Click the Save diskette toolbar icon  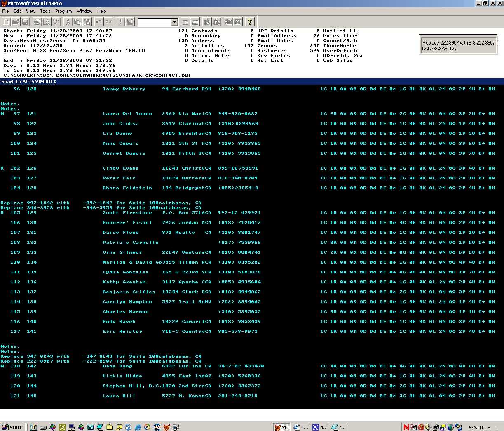[25, 22]
